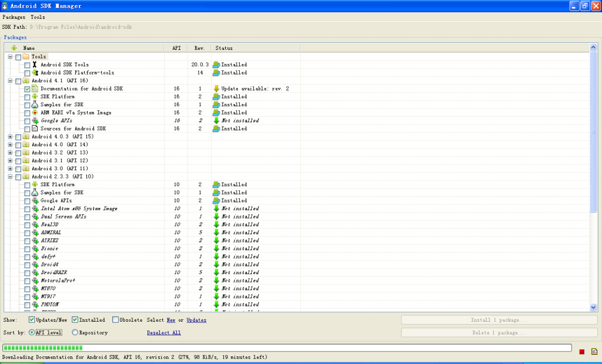Click the API column header
Screen dimensions: 602x364
(176, 48)
